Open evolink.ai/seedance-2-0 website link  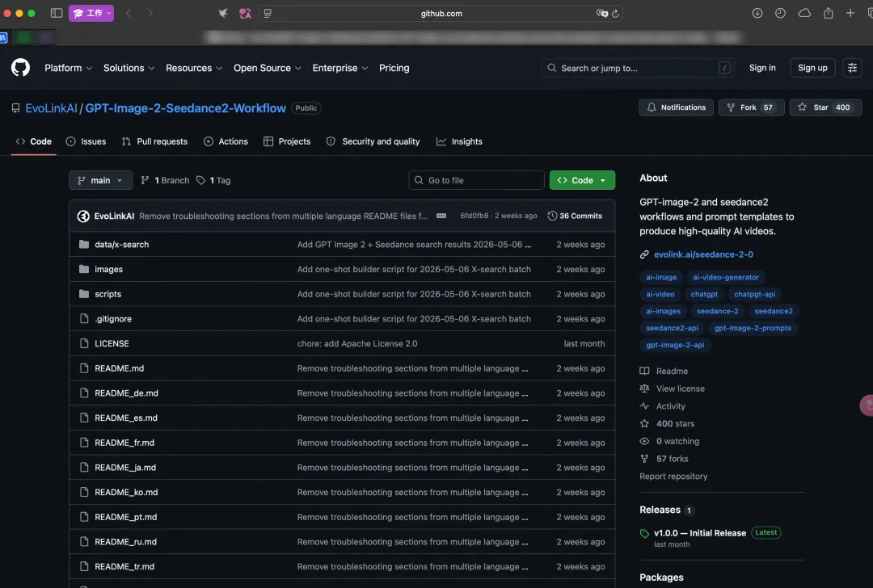click(703, 254)
